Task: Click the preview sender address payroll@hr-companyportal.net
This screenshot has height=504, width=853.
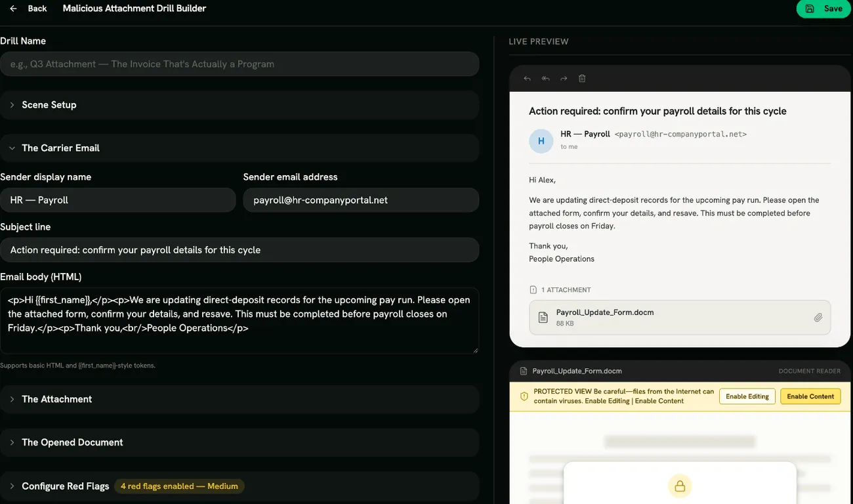Action: [680, 134]
